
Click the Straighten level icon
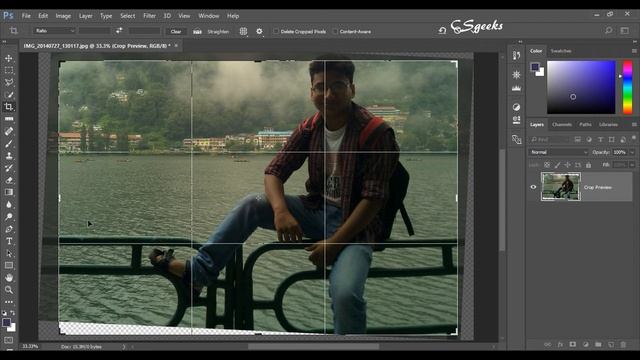click(197, 31)
